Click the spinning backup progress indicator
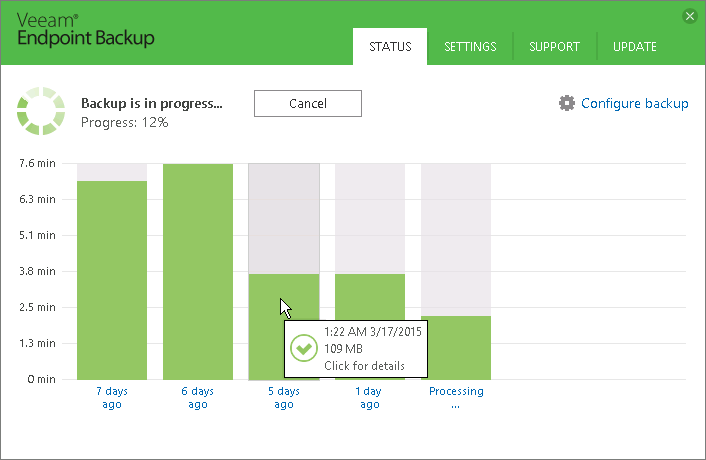 [41, 111]
